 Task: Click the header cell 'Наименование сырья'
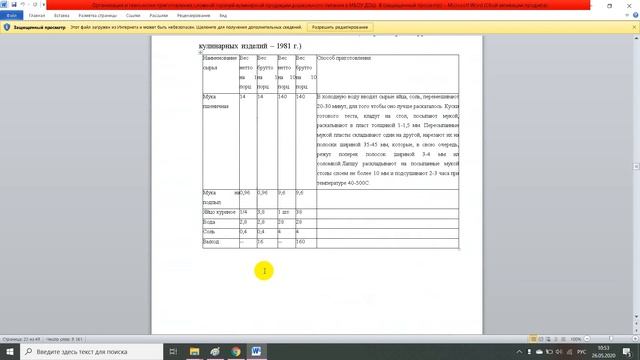pyautogui.click(x=221, y=74)
